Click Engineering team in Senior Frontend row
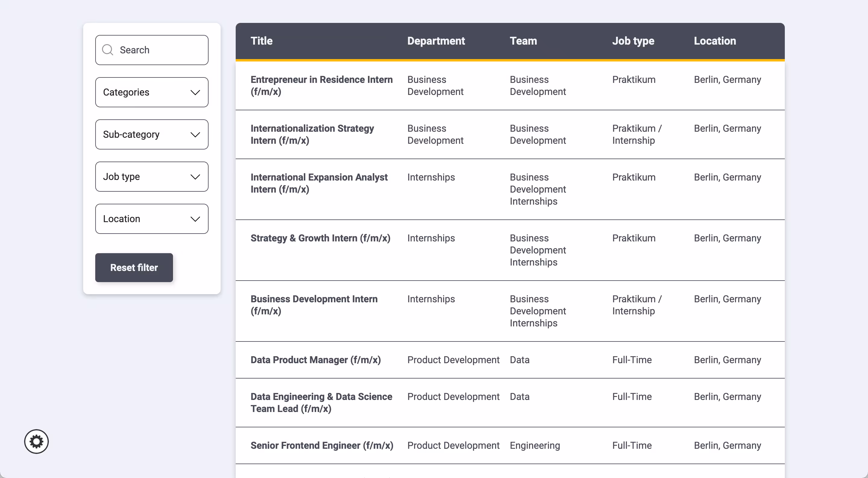Image resolution: width=868 pixels, height=478 pixels. point(535,445)
